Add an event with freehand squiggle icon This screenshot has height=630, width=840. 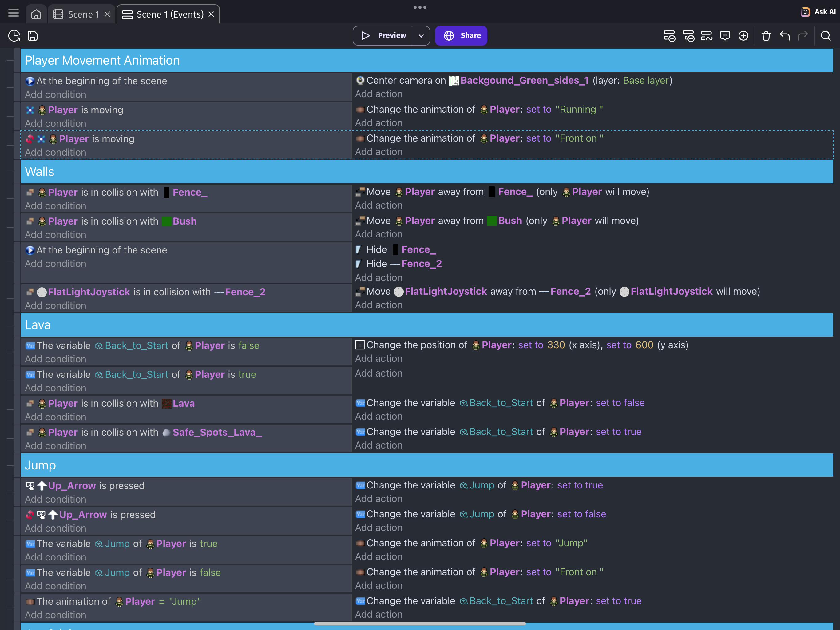(707, 36)
